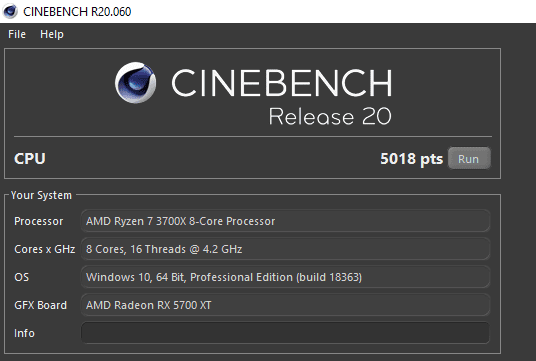536x361 pixels.
Task: Click the empty Info input field
Action: click(285, 333)
